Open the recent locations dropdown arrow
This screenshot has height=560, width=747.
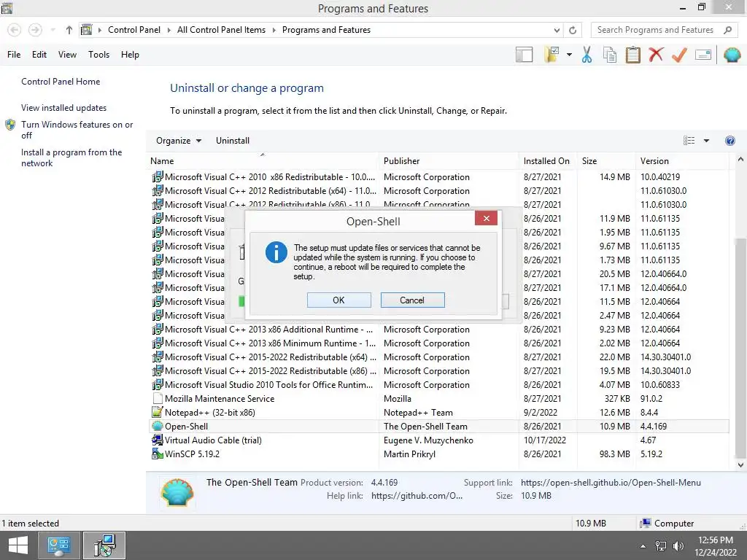(53, 30)
